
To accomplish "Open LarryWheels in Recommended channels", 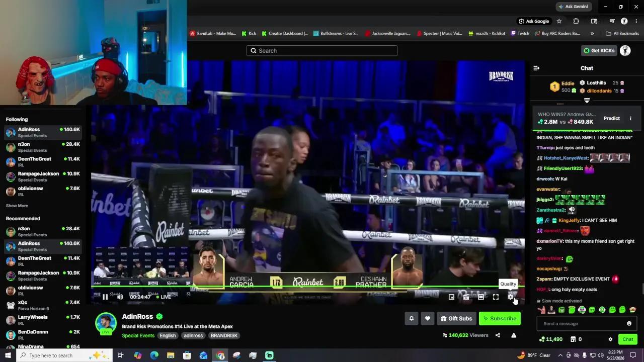I will pyautogui.click(x=43, y=320).
